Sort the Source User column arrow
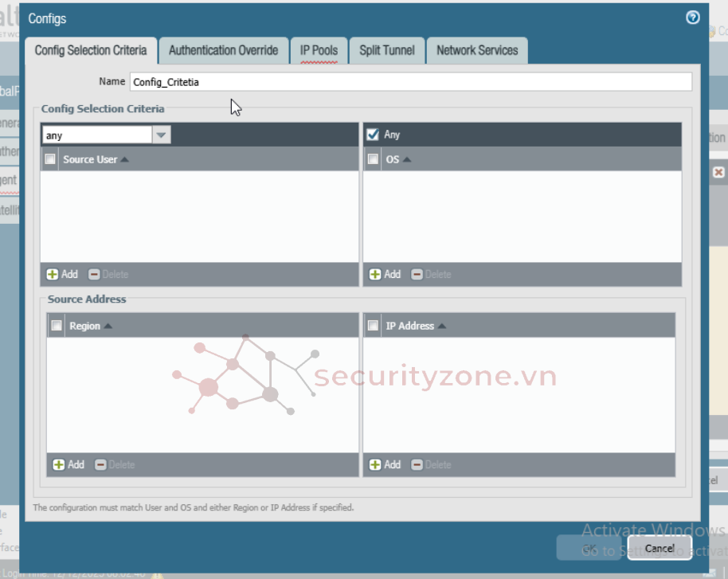 (124, 159)
